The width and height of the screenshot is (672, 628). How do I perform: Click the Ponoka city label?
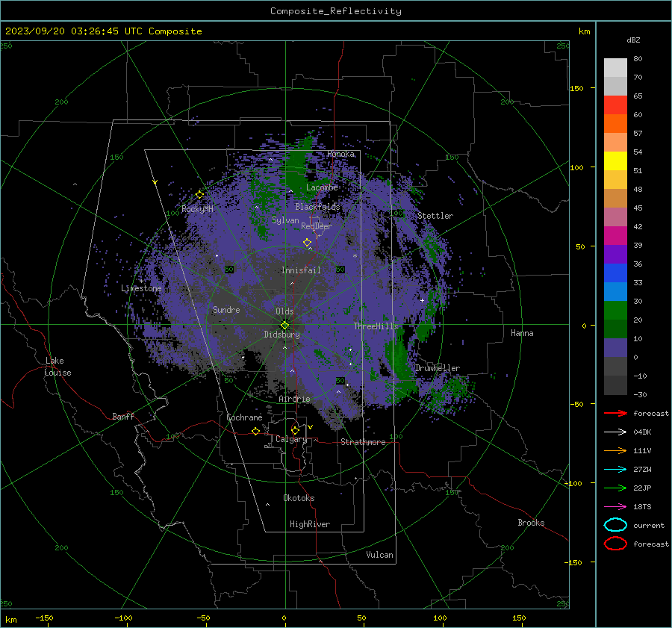(x=340, y=154)
